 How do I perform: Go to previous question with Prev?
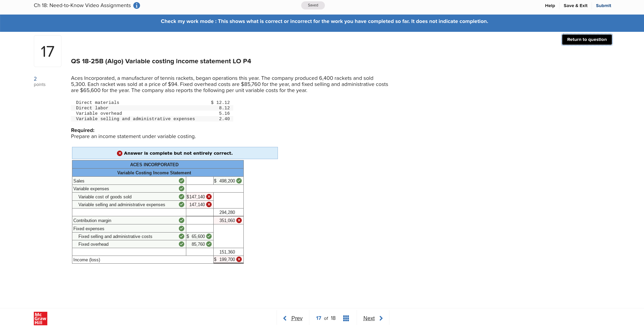click(297, 318)
